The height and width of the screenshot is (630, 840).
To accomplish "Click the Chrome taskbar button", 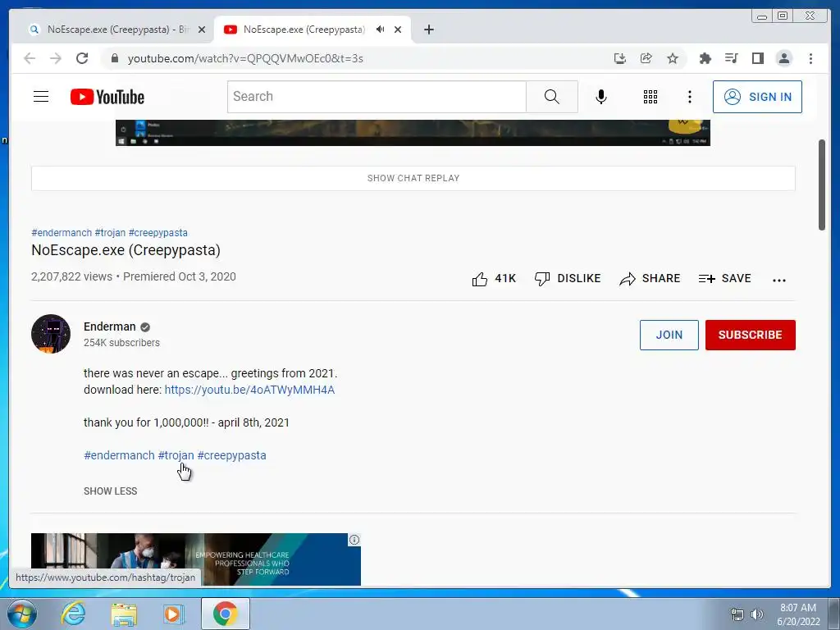I will click(226, 614).
